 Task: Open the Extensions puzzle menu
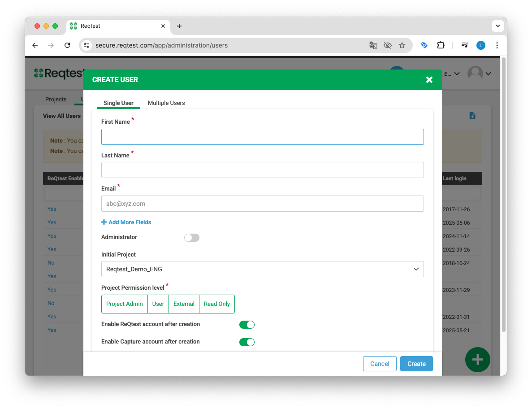(x=441, y=45)
